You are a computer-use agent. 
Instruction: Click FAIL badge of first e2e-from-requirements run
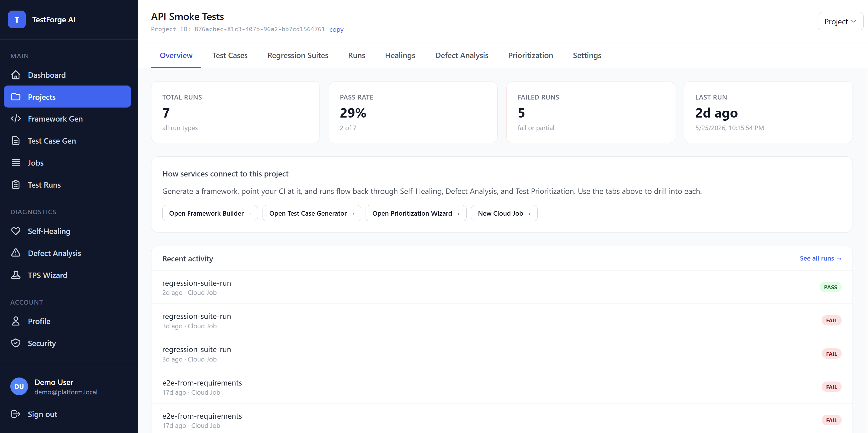tap(831, 387)
